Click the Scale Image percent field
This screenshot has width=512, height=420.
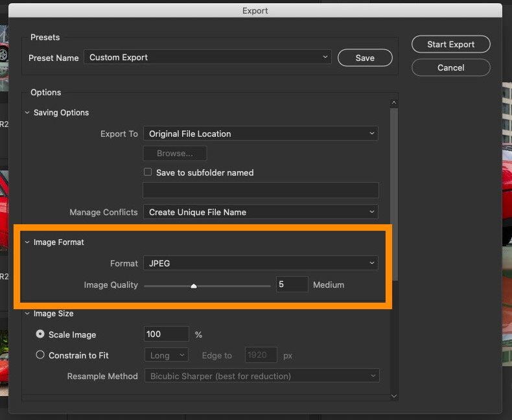coord(166,334)
